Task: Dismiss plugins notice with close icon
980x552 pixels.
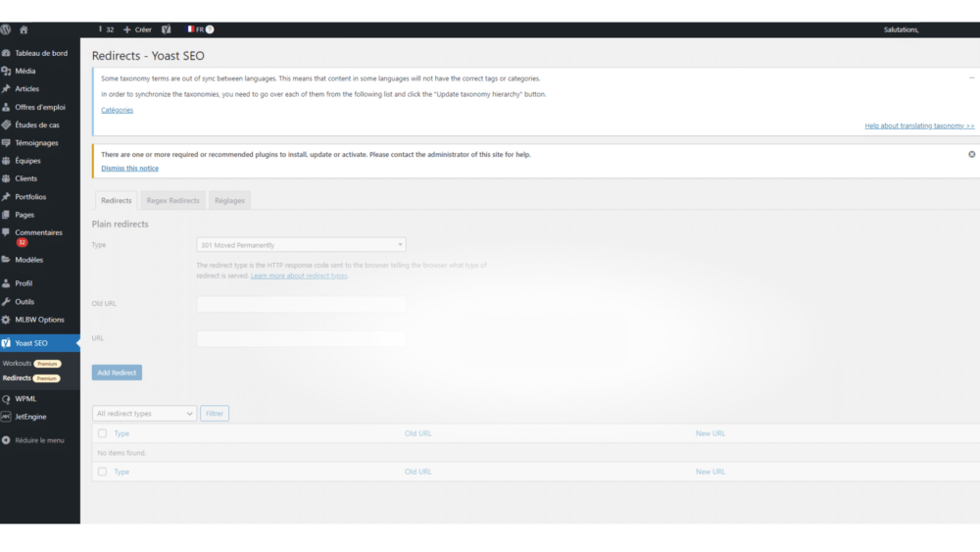Action: click(971, 154)
